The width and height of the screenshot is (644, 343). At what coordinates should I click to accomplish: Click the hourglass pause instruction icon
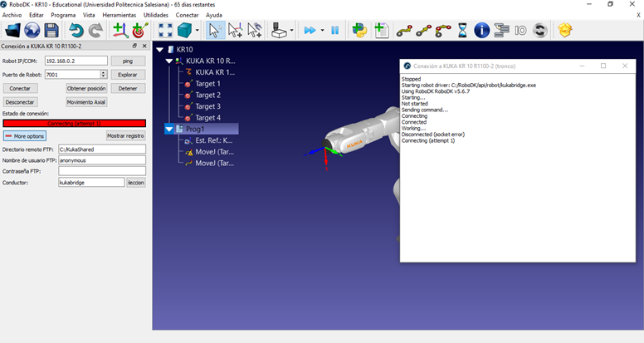tap(462, 31)
